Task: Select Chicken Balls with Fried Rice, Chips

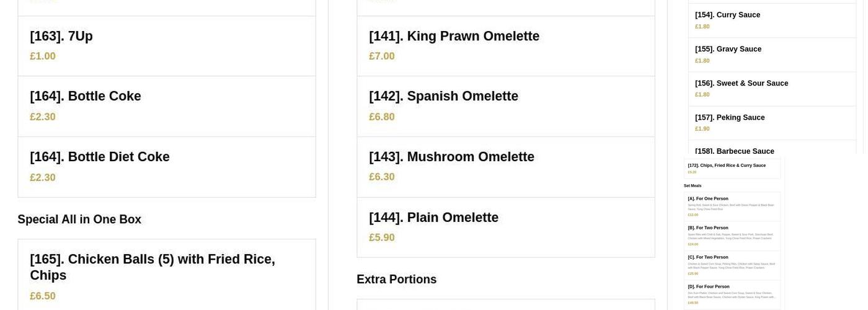Action: (153, 267)
